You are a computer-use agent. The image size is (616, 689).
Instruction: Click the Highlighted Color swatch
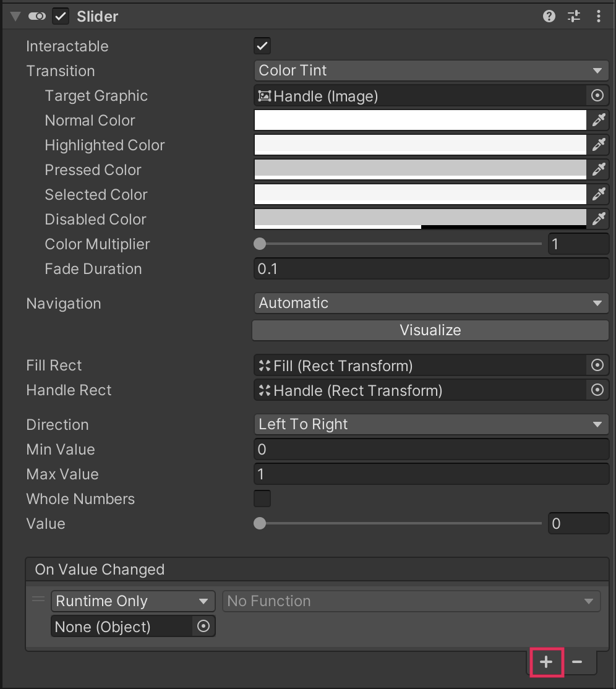click(420, 145)
